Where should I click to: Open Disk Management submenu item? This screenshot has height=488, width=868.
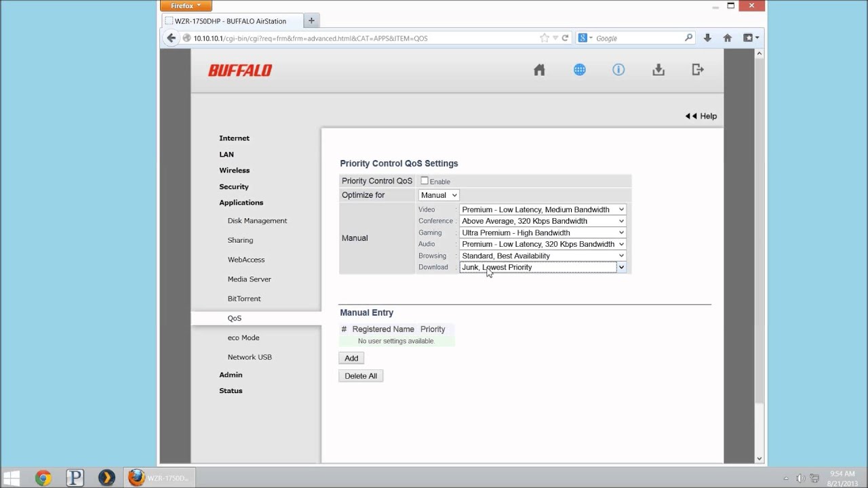coord(257,221)
